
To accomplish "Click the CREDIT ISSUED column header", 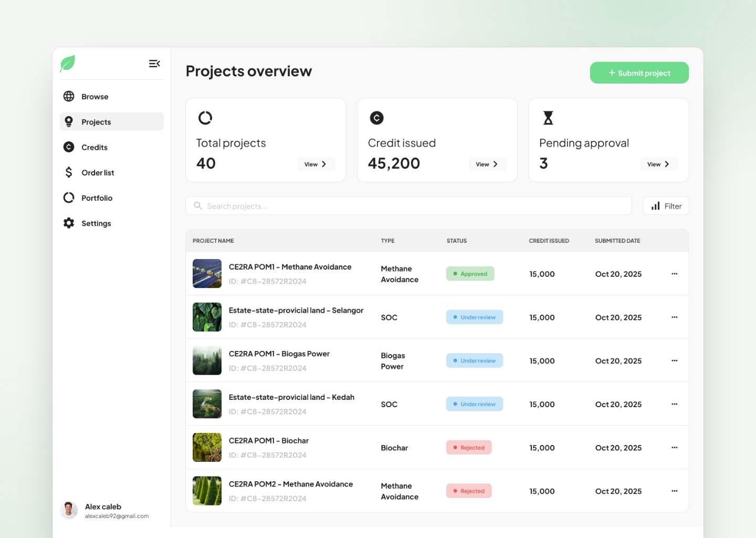I will 549,241.
